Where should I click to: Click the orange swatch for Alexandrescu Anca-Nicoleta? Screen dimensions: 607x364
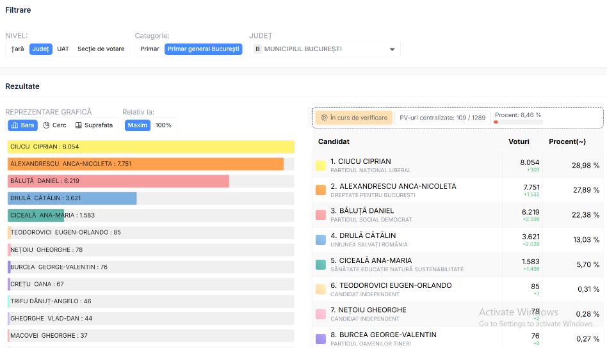coord(321,190)
